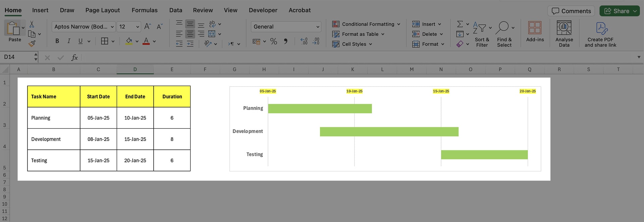Click the Name Box showing D14
644x222 pixels.
(x=17, y=57)
